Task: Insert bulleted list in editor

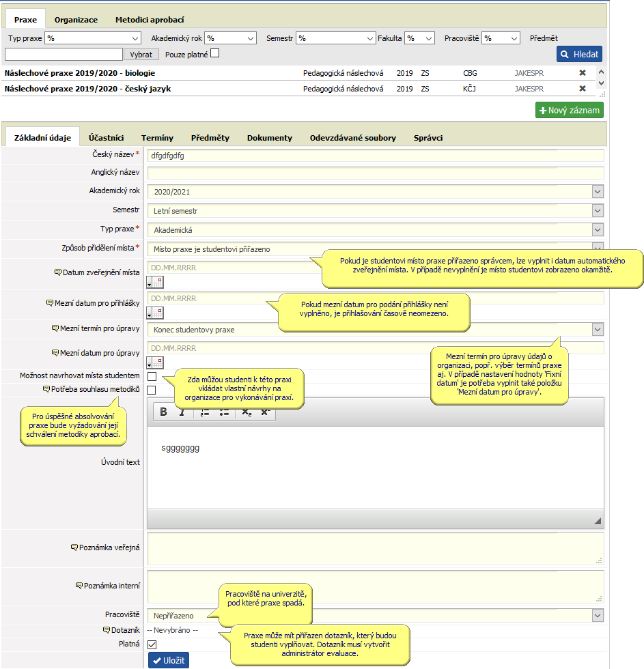Action: 224,412
